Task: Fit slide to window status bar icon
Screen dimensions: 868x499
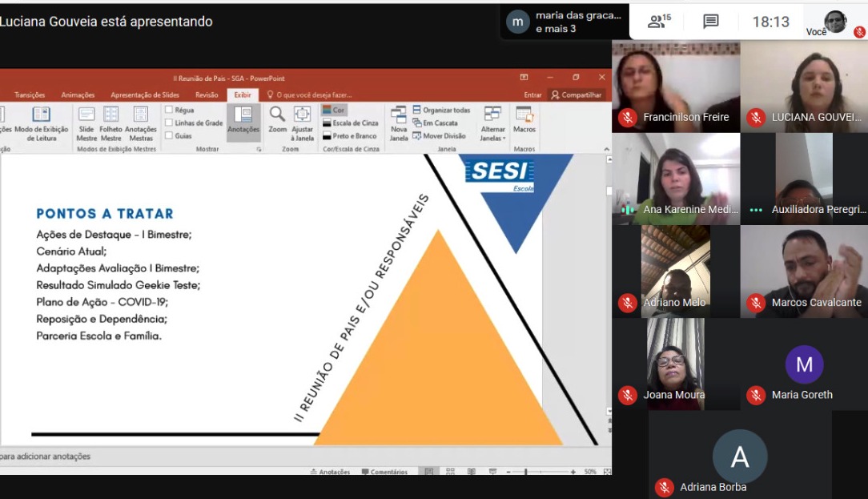Action: point(607,471)
